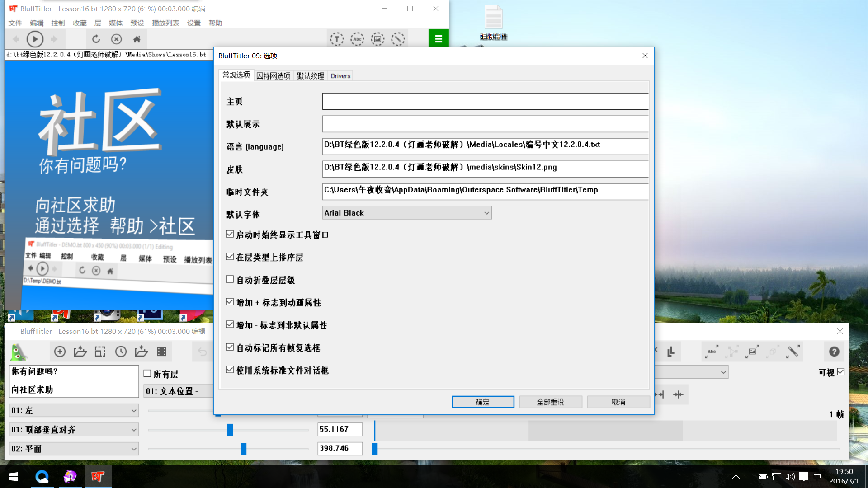Click the 全部重设 button

(551, 402)
